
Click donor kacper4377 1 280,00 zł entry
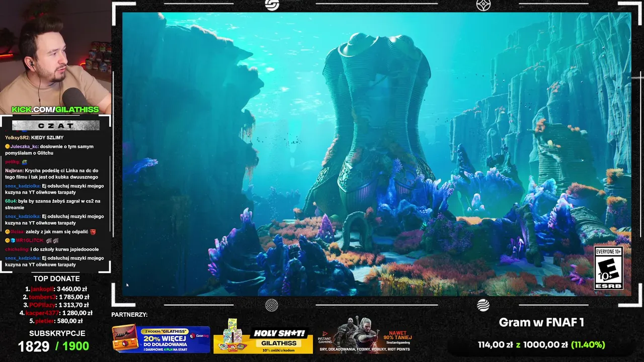[x=56, y=313]
